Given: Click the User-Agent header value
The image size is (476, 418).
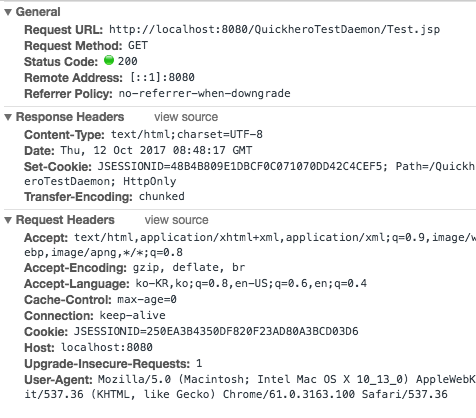Looking at the screenshot, I should point(250,387).
